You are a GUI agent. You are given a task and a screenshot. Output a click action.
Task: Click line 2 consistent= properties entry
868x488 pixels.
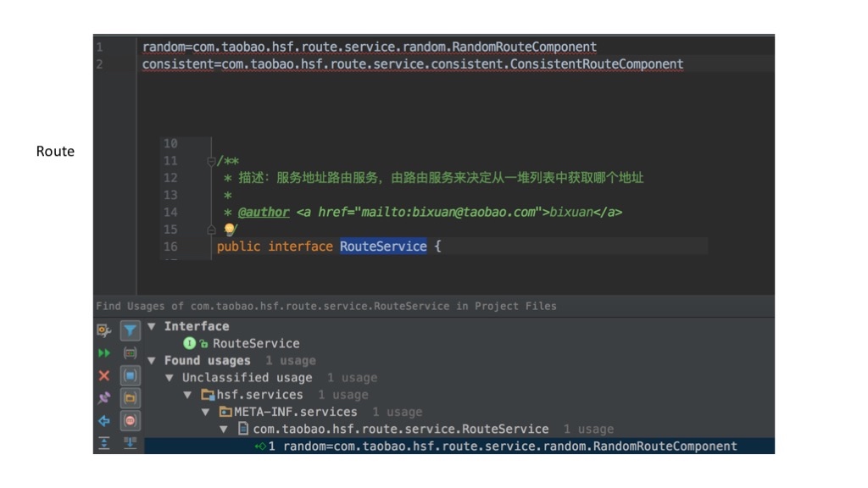point(413,64)
